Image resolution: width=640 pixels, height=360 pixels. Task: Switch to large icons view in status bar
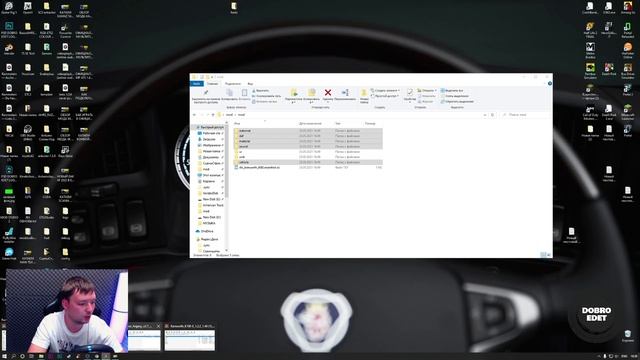(549, 255)
